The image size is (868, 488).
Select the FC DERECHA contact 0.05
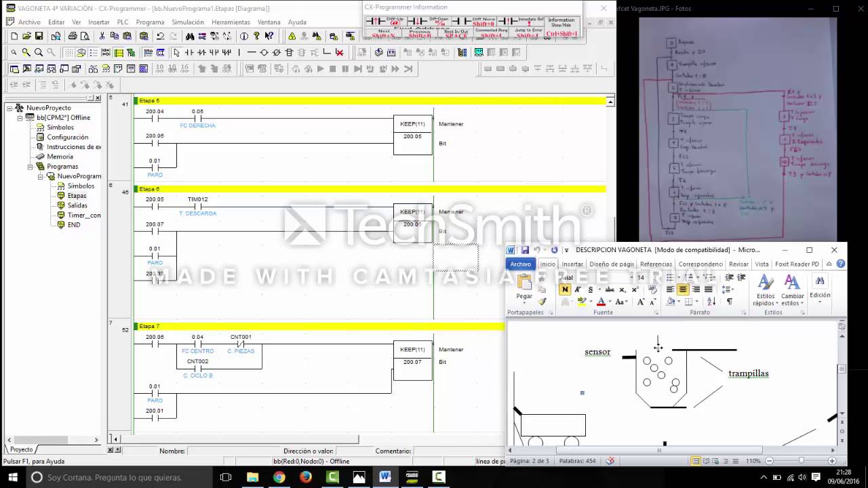pyautogui.click(x=197, y=118)
